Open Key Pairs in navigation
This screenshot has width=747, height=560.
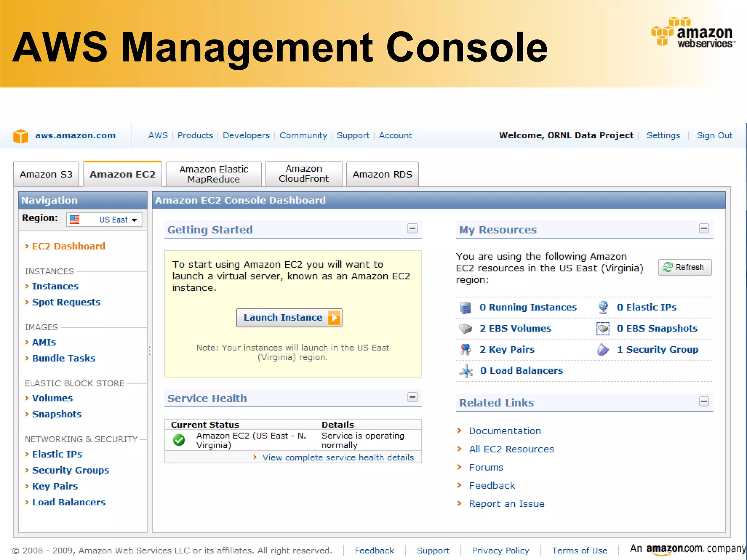coord(55,486)
